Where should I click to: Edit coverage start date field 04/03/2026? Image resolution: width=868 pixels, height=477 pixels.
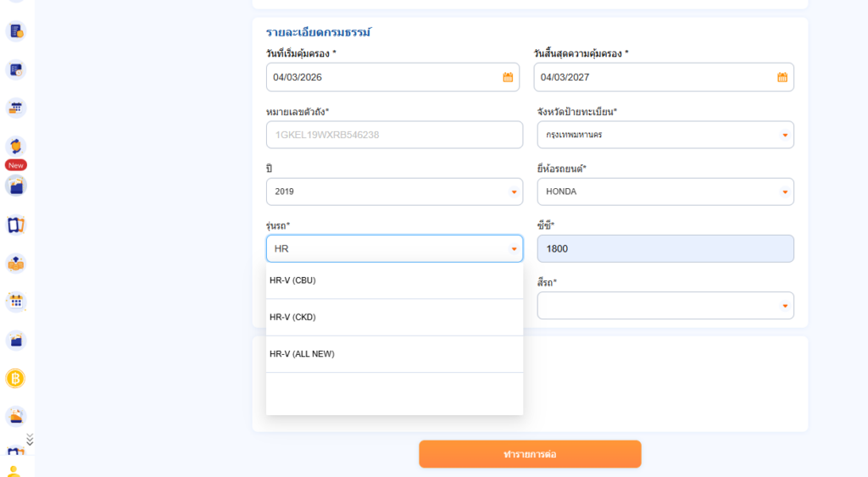pos(392,77)
